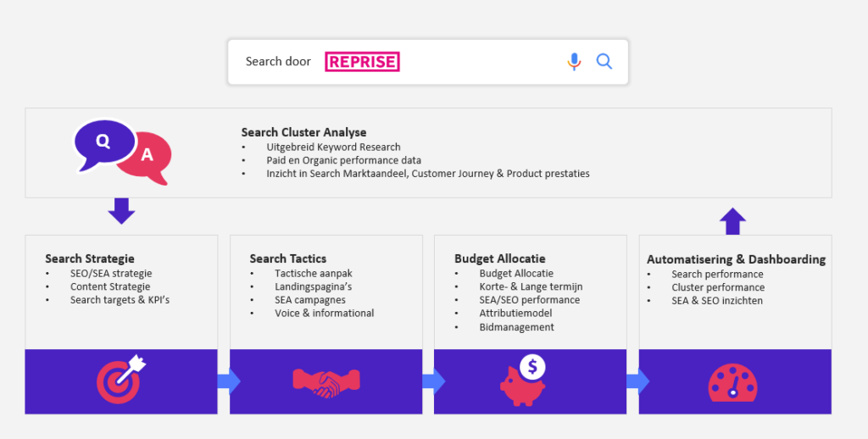This screenshot has width=868, height=439.
Task: Click the purple down arrow below Q&A
Action: (x=121, y=211)
